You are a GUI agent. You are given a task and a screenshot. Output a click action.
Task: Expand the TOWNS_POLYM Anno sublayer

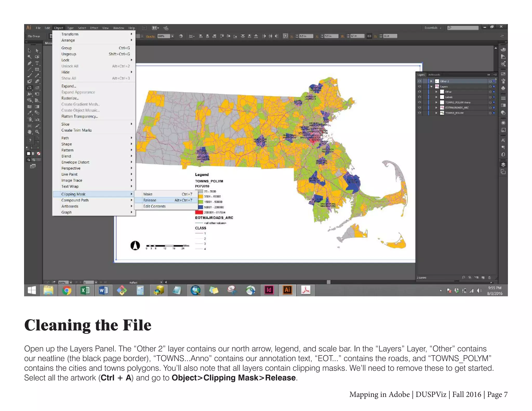(x=436, y=102)
